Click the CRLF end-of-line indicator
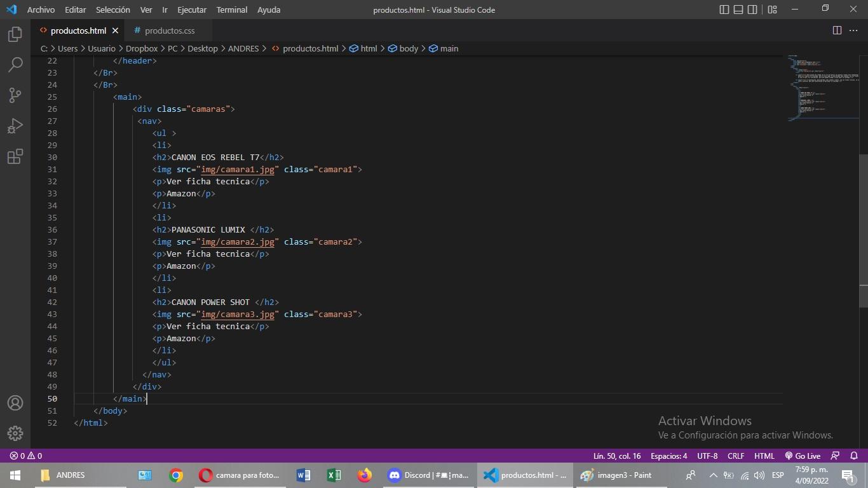 pos(736,456)
